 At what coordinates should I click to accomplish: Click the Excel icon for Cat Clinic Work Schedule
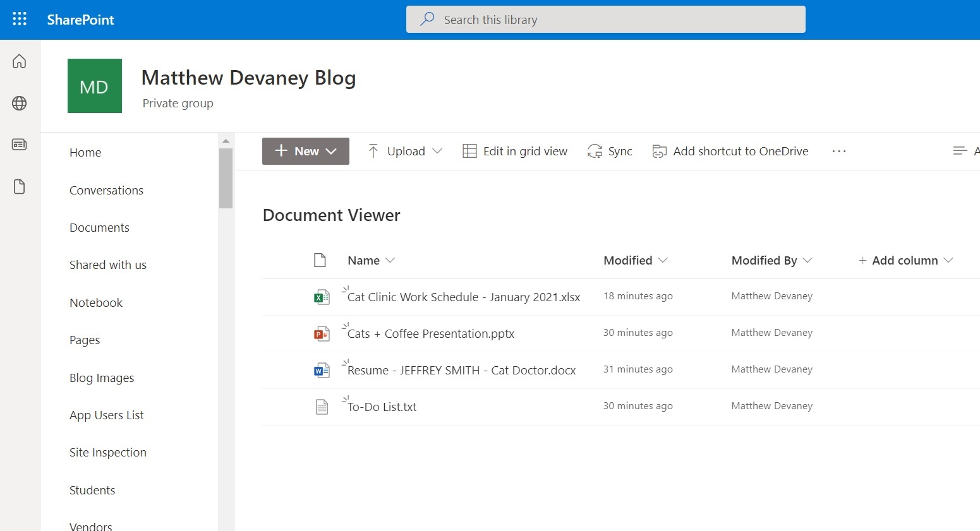point(322,297)
